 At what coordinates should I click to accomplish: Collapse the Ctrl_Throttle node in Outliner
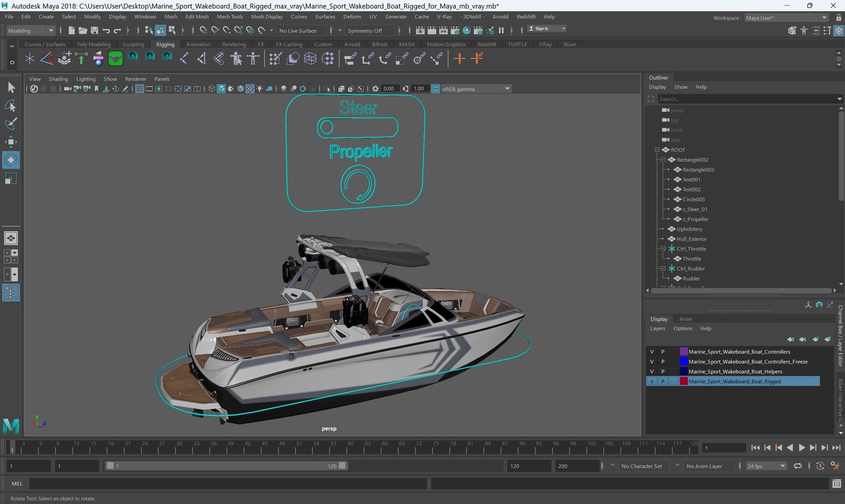click(663, 249)
